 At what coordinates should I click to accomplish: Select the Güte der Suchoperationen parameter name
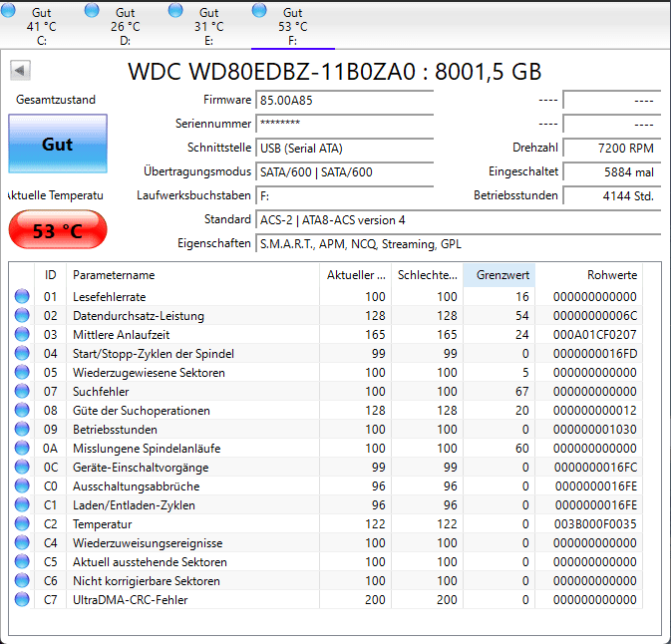click(142, 411)
